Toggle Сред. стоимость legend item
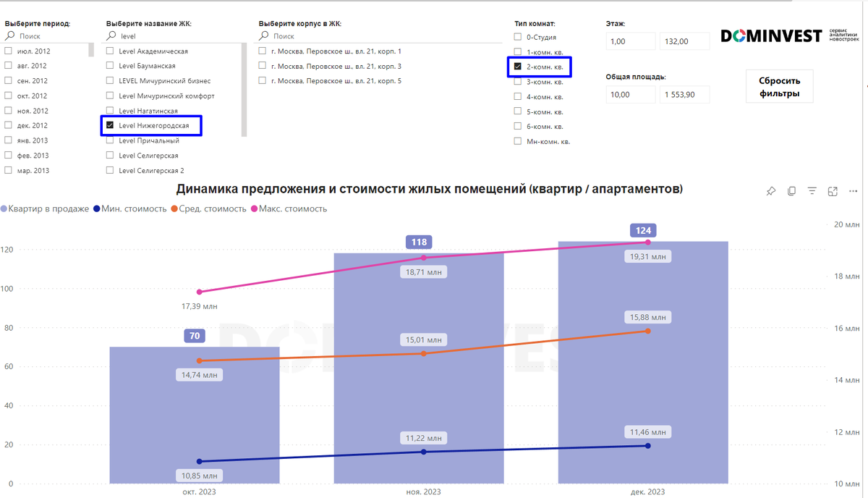Viewport: 868px width, 498px height. point(208,208)
